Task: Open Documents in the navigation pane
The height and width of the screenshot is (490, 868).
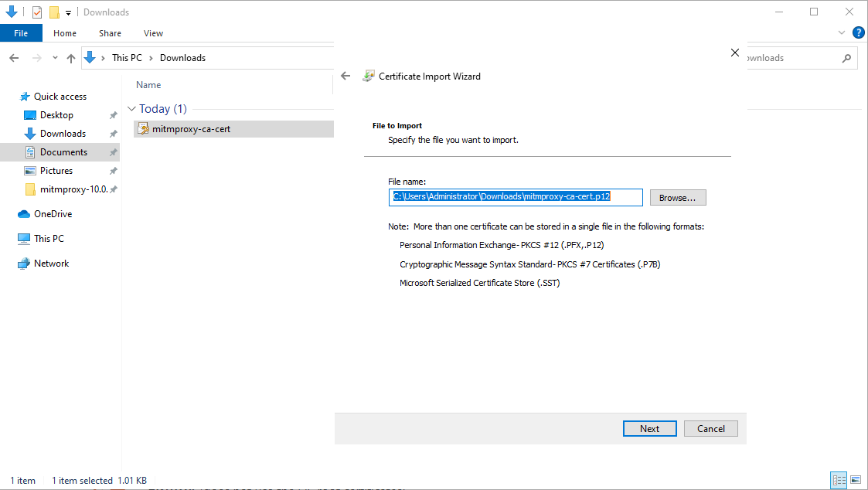Action: 63,152
